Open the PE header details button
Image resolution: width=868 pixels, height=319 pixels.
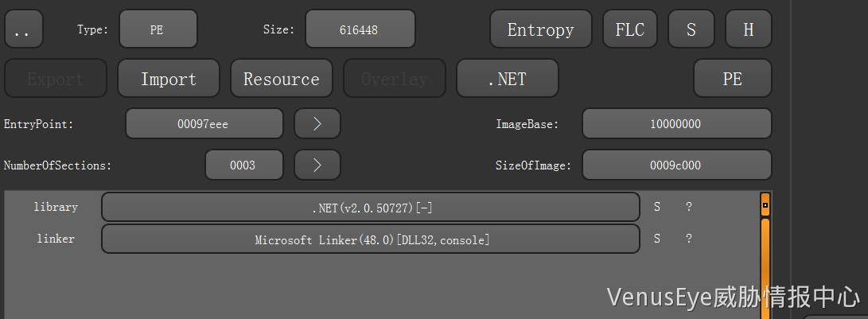tap(732, 79)
